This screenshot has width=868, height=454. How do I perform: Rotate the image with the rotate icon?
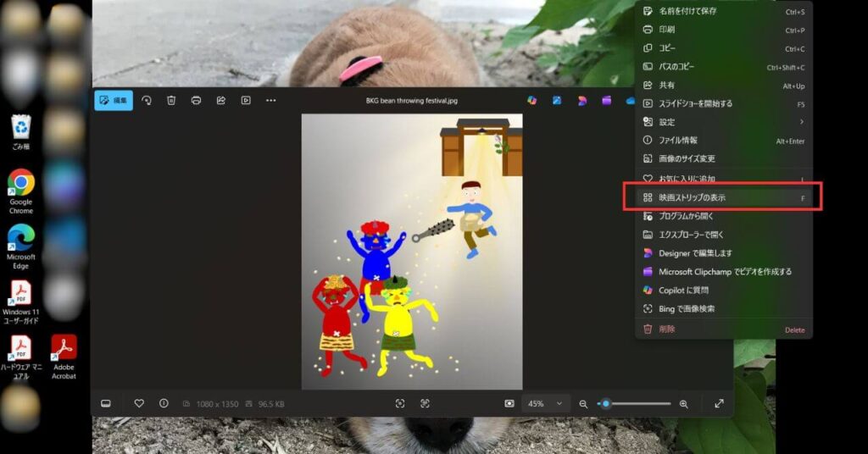pyautogui.click(x=147, y=100)
